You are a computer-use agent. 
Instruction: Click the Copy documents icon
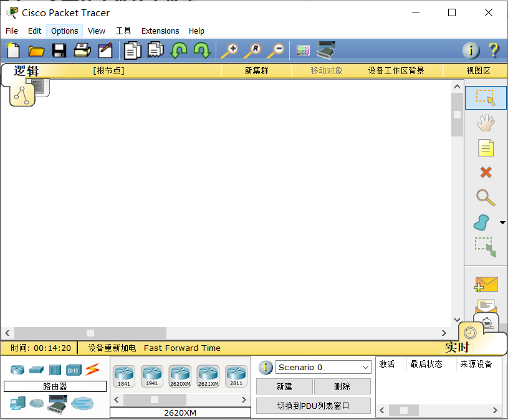[x=133, y=50]
